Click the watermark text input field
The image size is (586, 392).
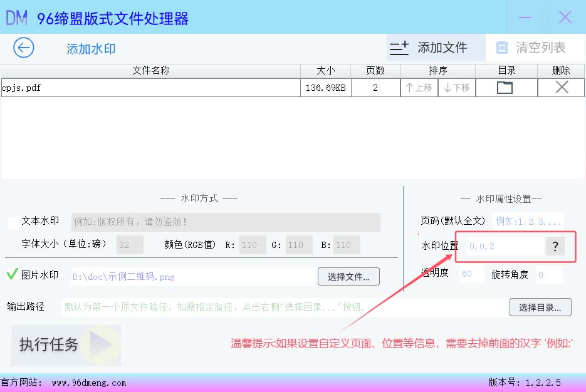[226, 222]
